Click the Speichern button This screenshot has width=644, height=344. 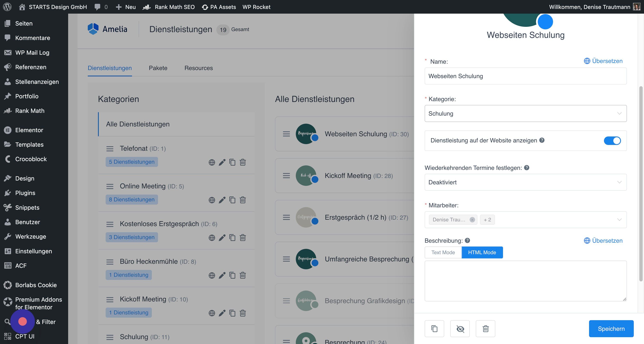pyautogui.click(x=611, y=328)
